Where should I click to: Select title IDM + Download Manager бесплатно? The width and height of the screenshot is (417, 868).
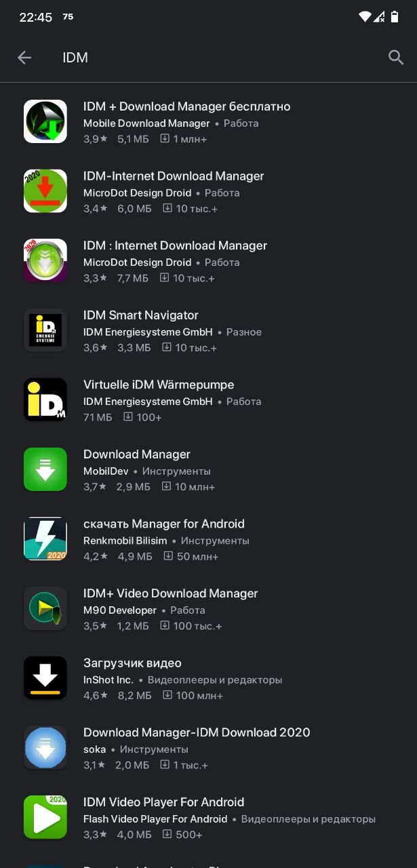(186, 106)
